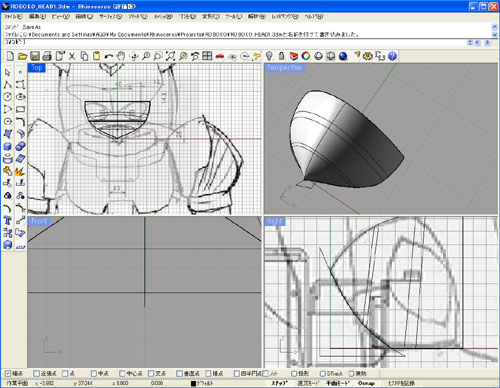Select the arrow pointer selection tool
The width and height of the screenshot is (500, 388).
8,72
